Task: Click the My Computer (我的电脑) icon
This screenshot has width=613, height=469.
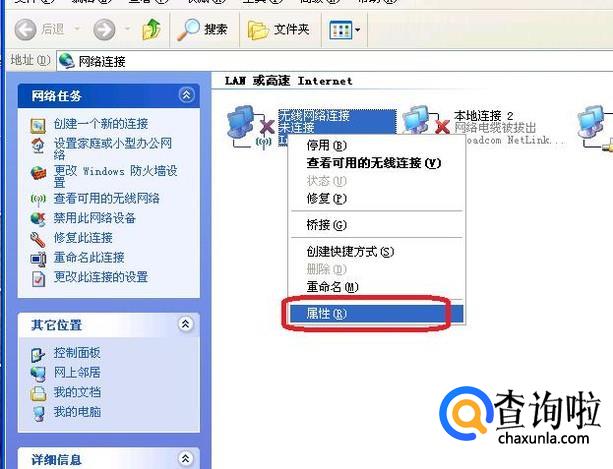Action: click(39, 414)
